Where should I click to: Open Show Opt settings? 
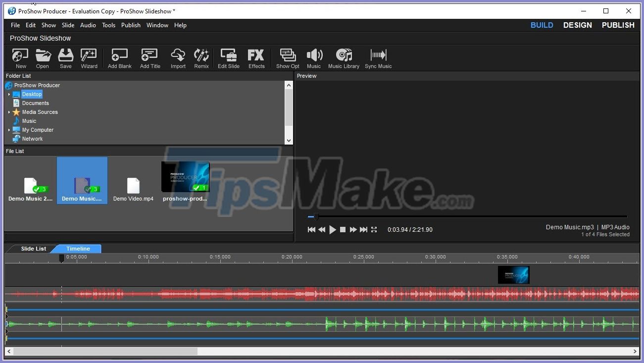pos(287,58)
